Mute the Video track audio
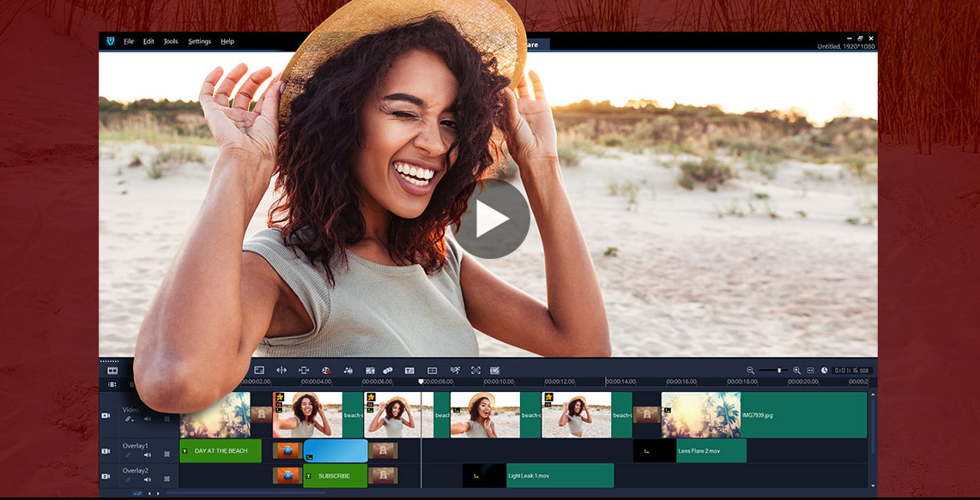This screenshot has height=500, width=980. click(148, 419)
